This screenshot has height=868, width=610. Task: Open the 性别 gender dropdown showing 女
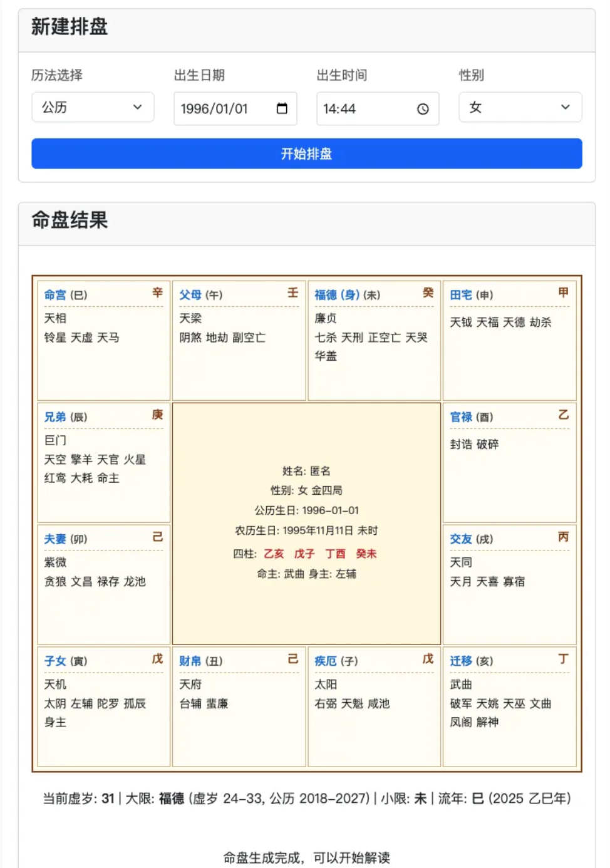(x=520, y=107)
